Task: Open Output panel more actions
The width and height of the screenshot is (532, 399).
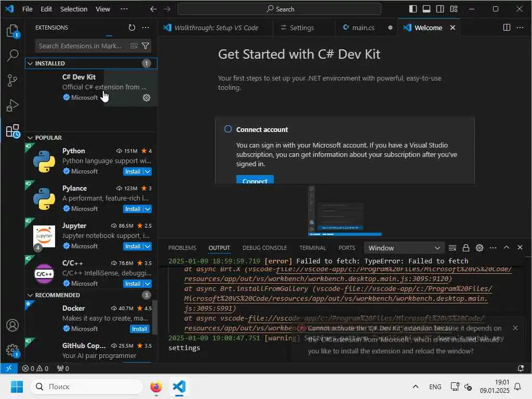Action: [493, 248]
